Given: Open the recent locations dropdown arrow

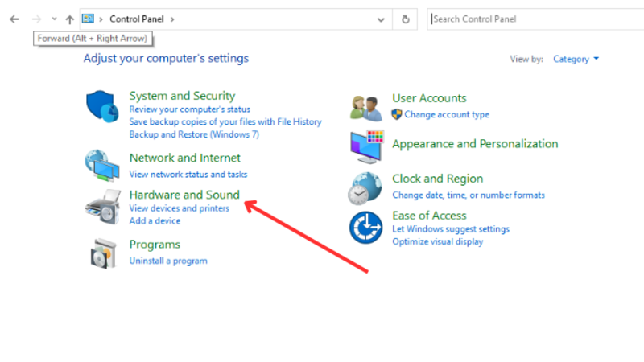Looking at the screenshot, I should 54,19.
